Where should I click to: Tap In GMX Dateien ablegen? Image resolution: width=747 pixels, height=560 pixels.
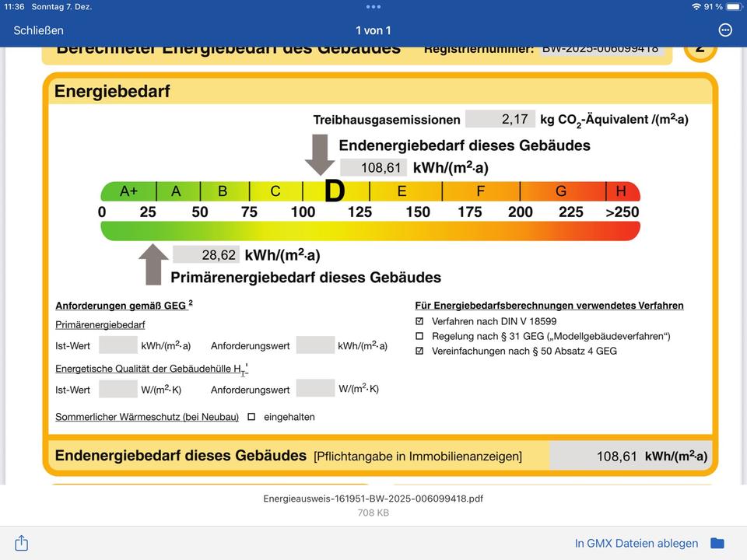637,543
